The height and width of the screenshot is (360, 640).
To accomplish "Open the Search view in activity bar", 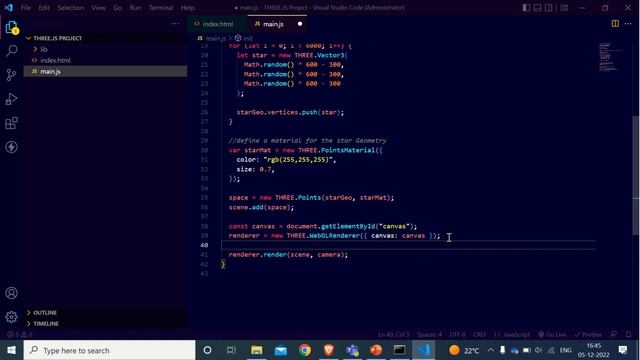I will (x=12, y=51).
